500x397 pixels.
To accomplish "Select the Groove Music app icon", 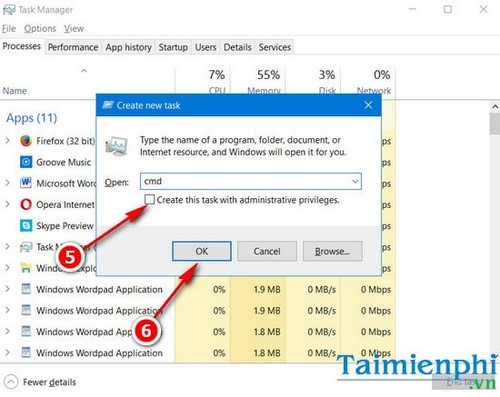I will click(x=26, y=162).
